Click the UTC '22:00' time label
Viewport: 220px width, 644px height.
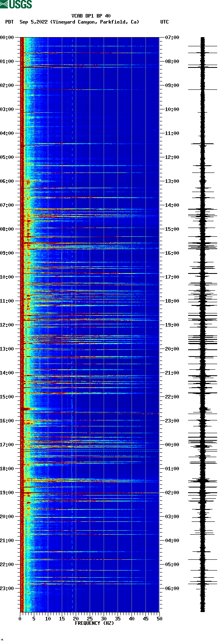[x=172, y=397]
